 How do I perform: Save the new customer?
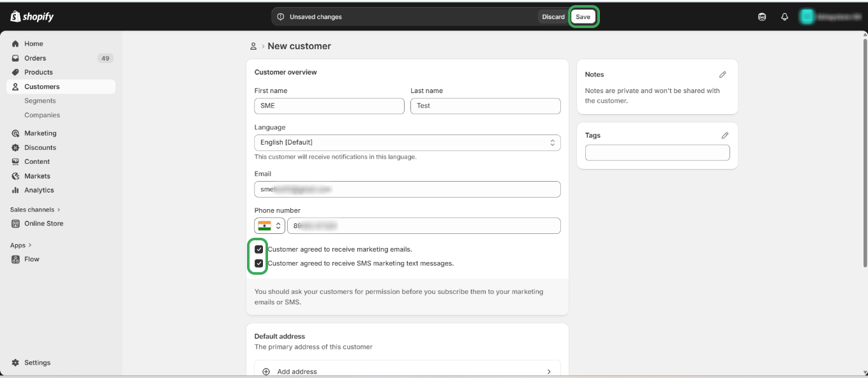[x=583, y=17]
